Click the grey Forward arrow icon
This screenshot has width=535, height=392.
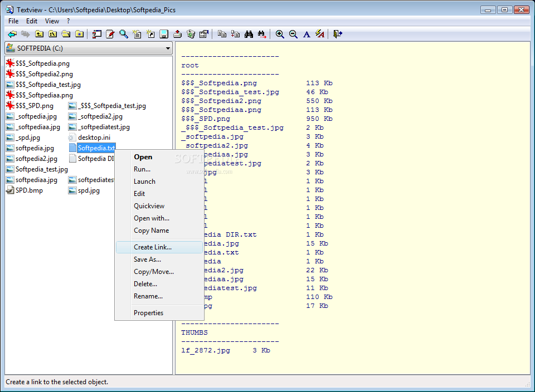[26, 34]
